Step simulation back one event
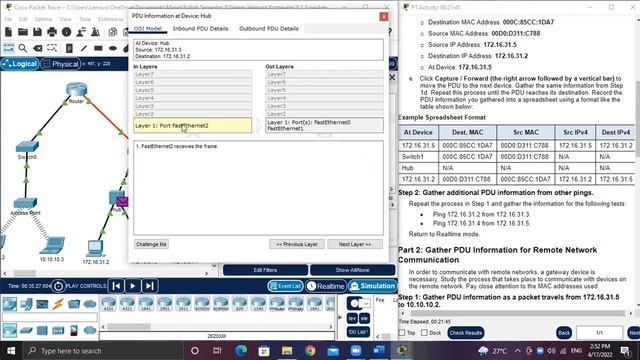 pyautogui.click(x=116, y=286)
